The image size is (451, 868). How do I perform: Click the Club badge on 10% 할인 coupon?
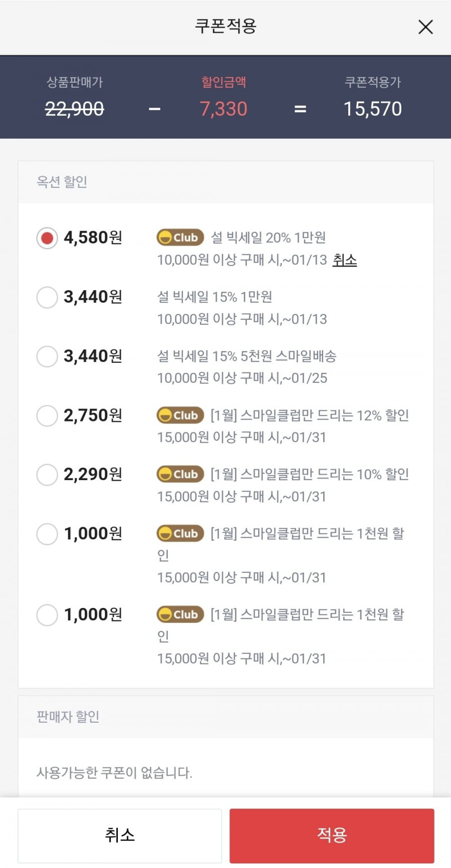[x=180, y=474]
